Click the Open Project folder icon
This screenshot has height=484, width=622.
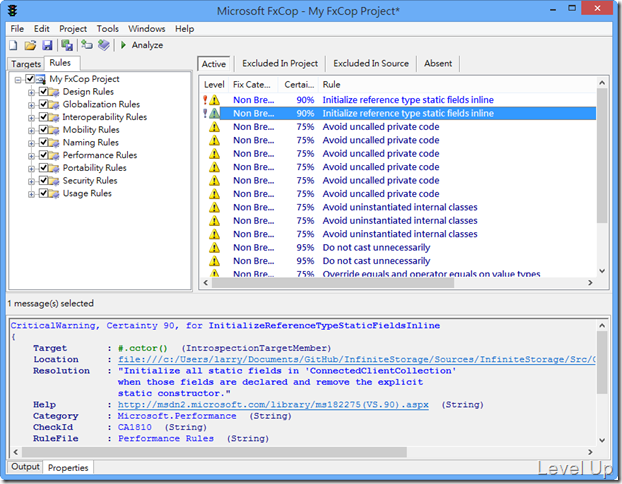pyautogui.click(x=30, y=45)
